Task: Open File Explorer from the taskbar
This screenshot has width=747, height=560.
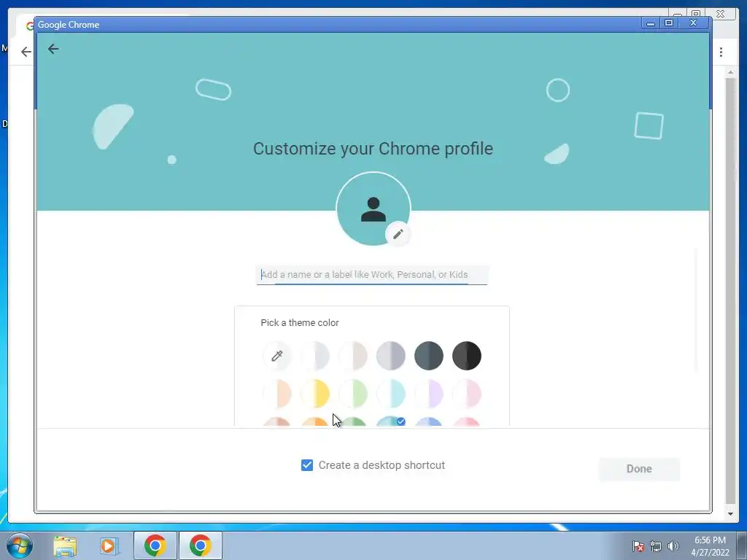Action: pyautogui.click(x=65, y=545)
